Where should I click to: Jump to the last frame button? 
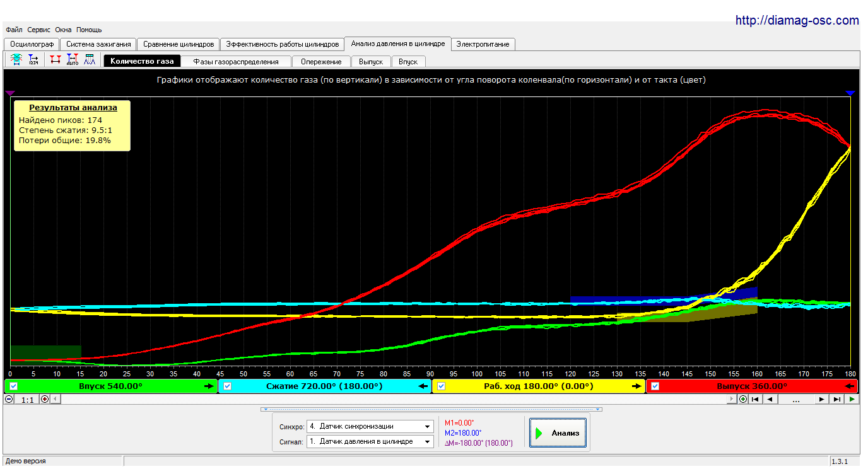click(837, 399)
